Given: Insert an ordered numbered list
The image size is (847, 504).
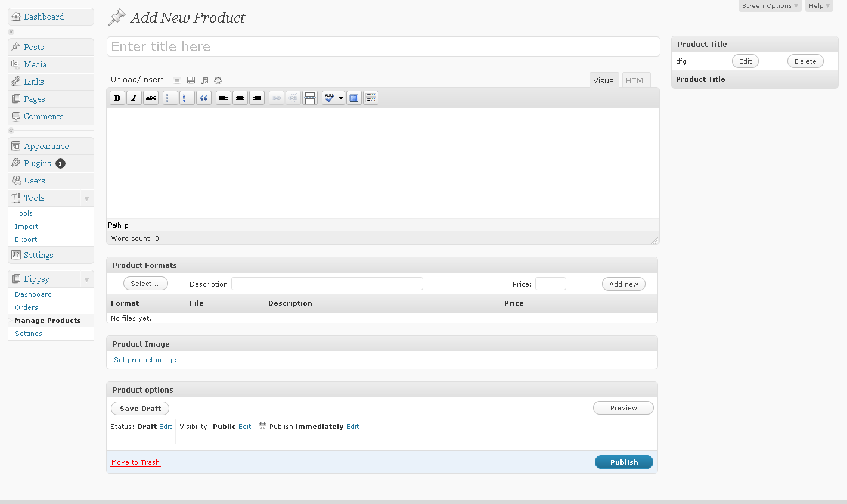Looking at the screenshot, I should [187, 98].
